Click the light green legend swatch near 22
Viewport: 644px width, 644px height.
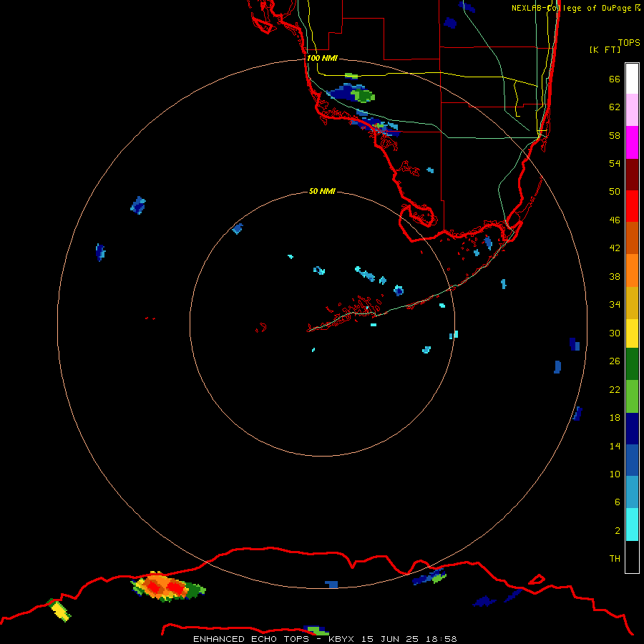[x=632, y=396]
